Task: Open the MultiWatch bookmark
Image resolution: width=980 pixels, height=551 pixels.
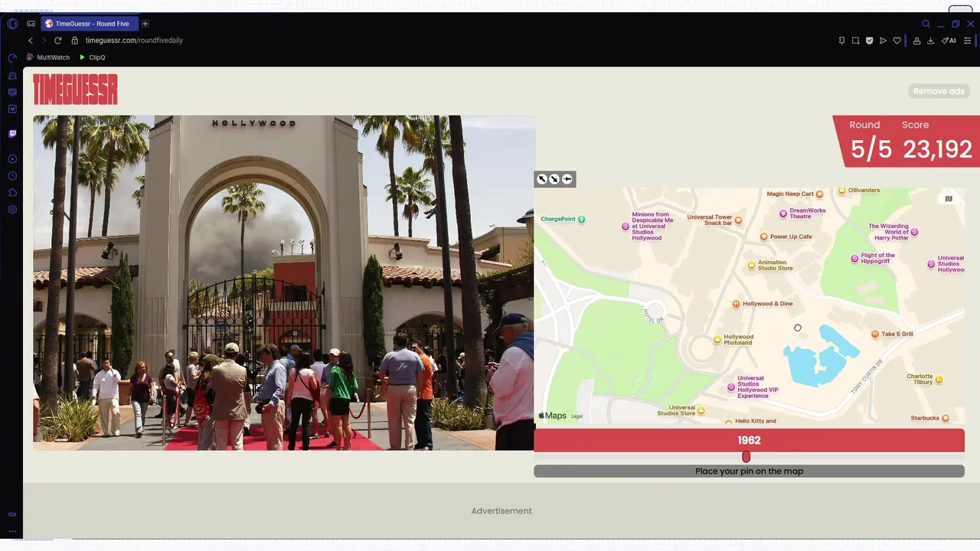Action: coord(48,57)
